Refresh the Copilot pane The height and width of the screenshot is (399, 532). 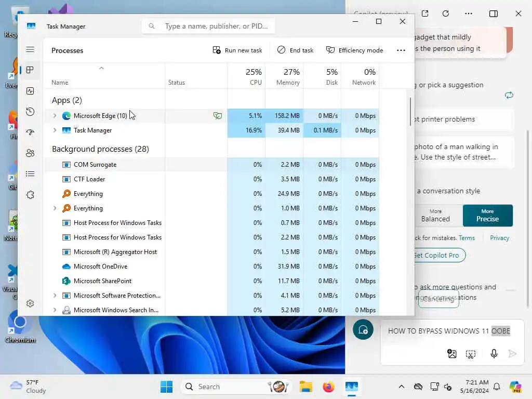coord(446,14)
